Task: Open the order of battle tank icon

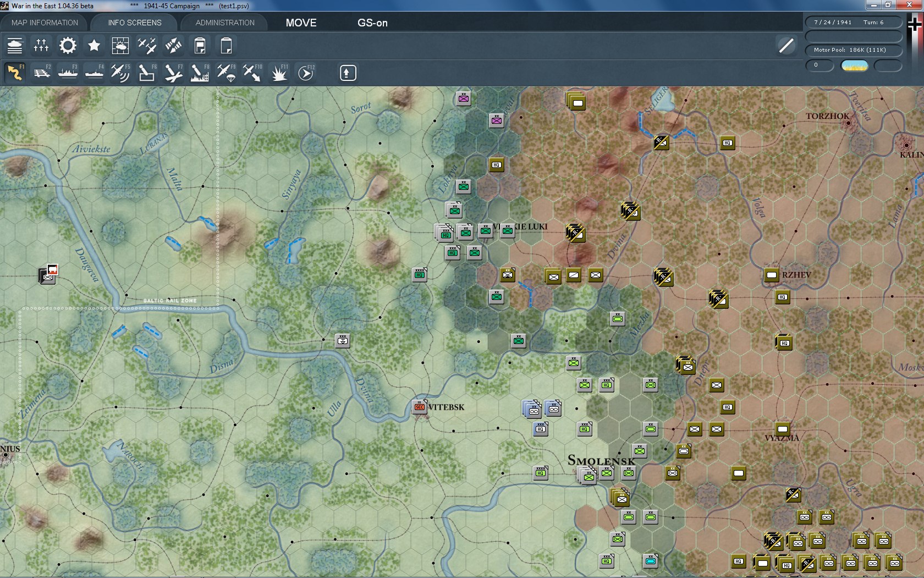Action: pyautogui.click(x=15, y=46)
